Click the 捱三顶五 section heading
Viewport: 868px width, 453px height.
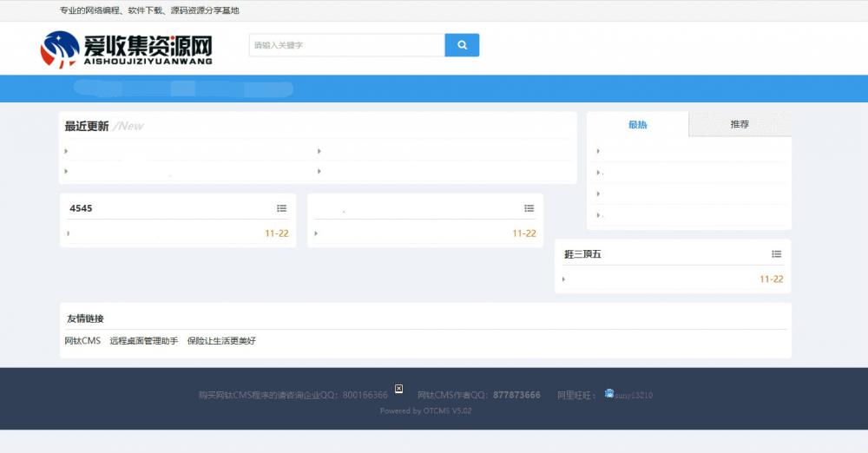582,254
